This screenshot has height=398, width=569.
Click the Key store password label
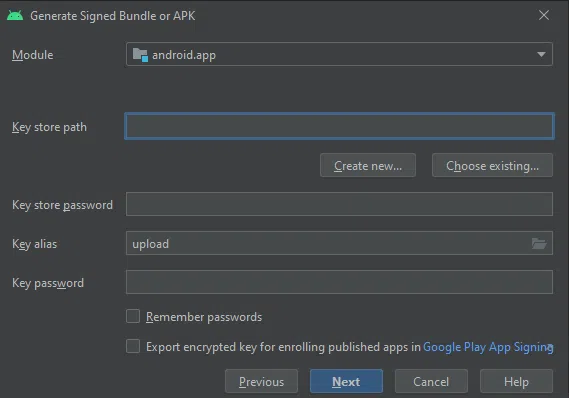62,205
